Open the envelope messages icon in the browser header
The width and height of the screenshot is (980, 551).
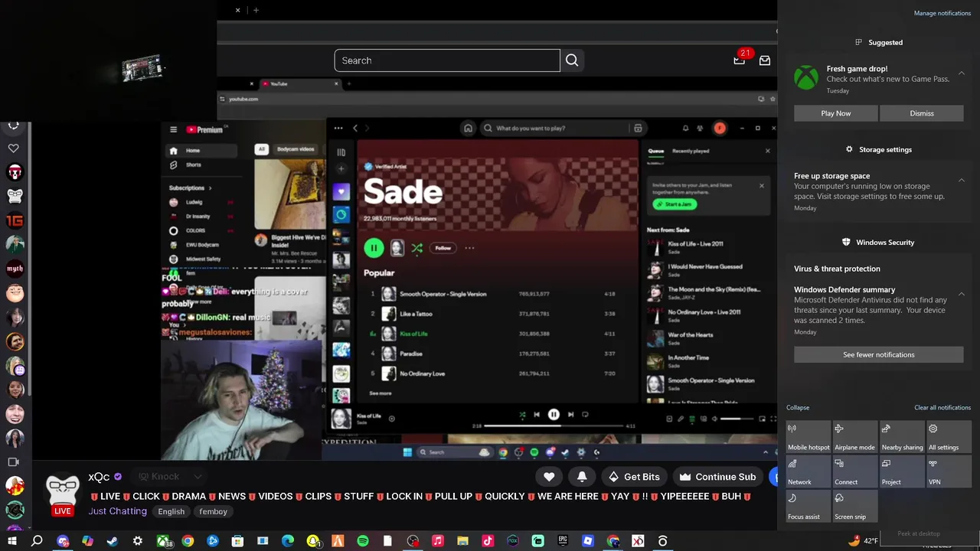pyautogui.click(x=764, y=60)
